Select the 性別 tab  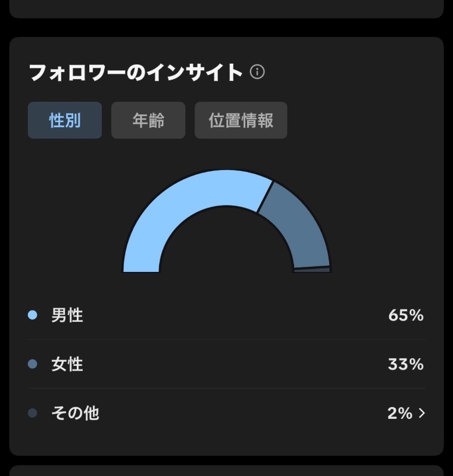tap(65, 120)
